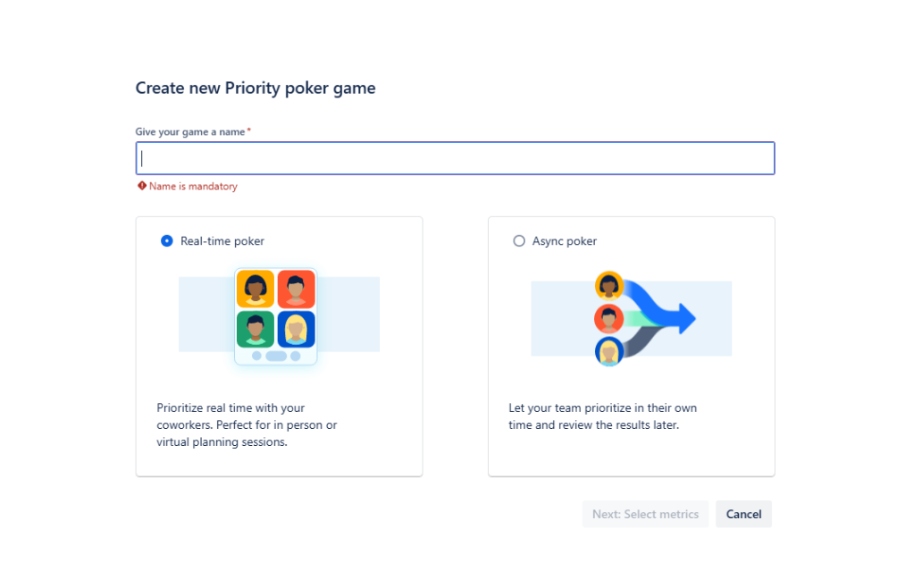Screen dimensions: 922x588
Task: Click the Async poker label text
Action: 565,240
